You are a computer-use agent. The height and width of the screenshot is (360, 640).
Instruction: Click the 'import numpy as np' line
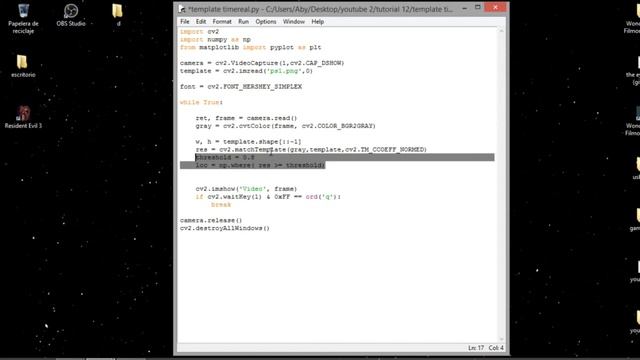click(x=216, y=40)
